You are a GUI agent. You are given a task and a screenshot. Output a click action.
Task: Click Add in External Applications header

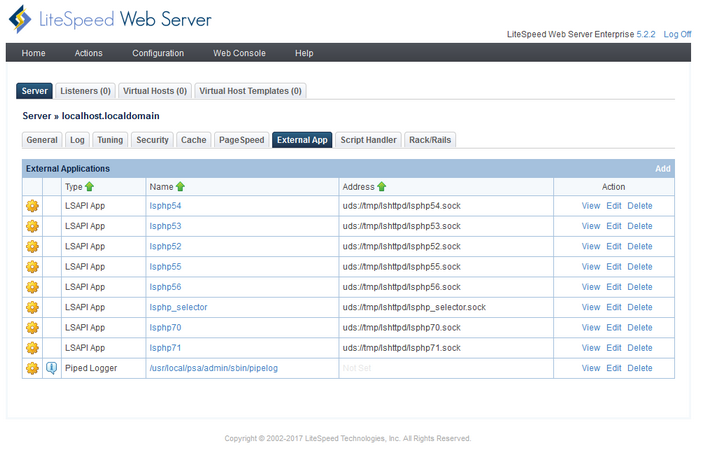tap(663, 169)
